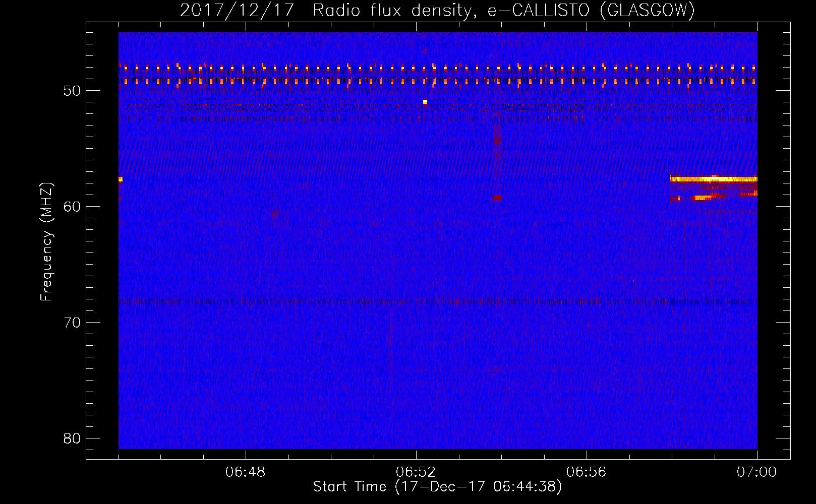Click the 06:48 time tick label
Viewport: 816px width, 504px height.
[246, 472]
